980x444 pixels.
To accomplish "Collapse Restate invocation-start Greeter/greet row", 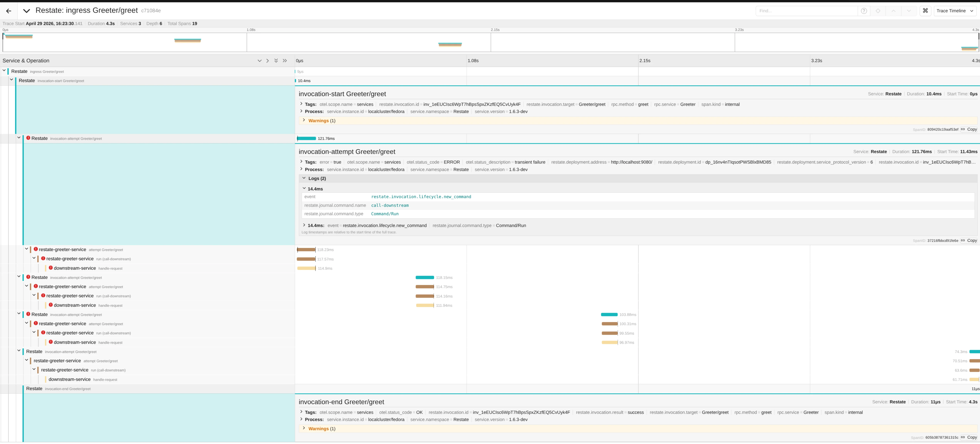I will [12, 80].
